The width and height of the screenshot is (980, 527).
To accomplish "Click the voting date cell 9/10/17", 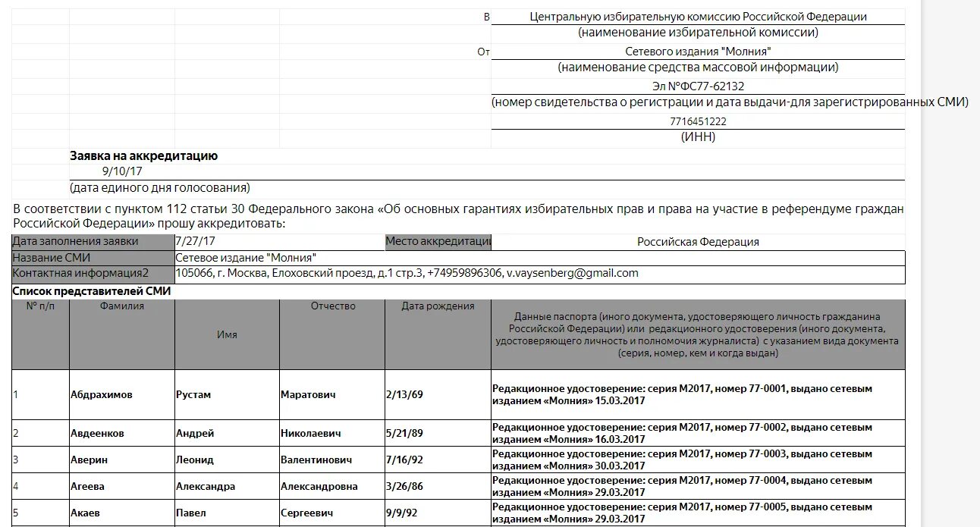I will [x=122, y=171].
